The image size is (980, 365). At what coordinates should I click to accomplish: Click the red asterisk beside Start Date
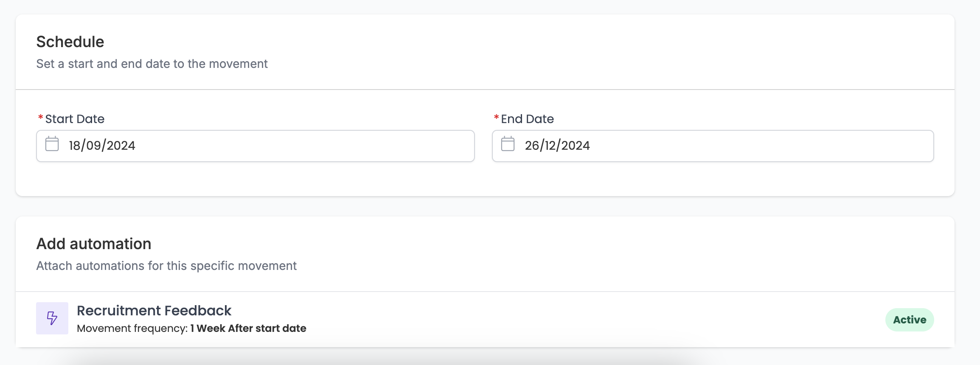pos(41,118)
